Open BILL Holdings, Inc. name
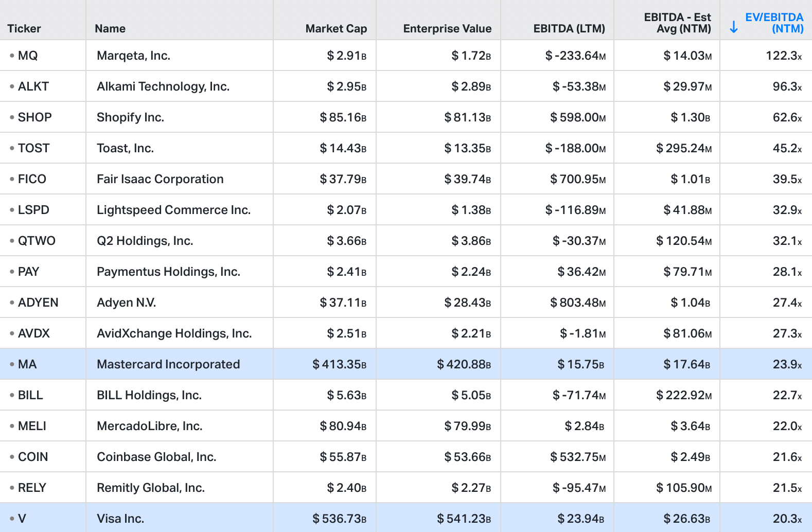812x532 pixels. (x=149, y=395)
